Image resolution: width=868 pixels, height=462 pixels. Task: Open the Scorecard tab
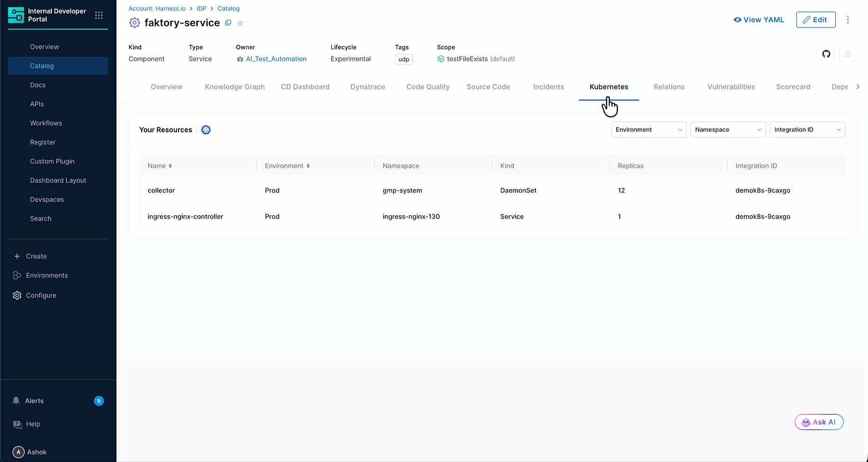793,87
